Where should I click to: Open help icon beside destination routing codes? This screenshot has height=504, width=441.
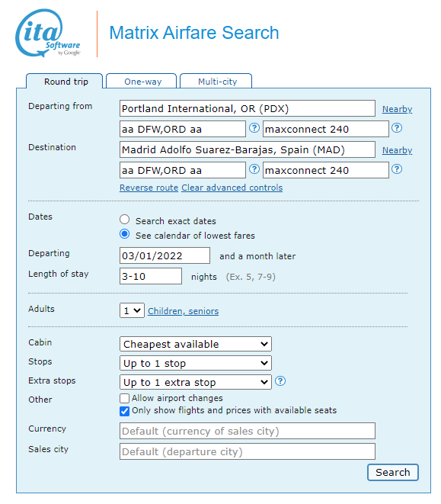254,169
